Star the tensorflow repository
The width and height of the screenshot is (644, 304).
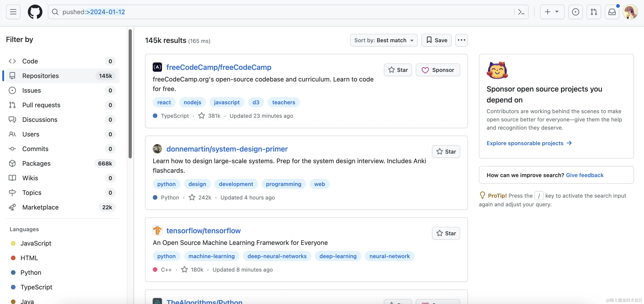[x=446, y=233]
